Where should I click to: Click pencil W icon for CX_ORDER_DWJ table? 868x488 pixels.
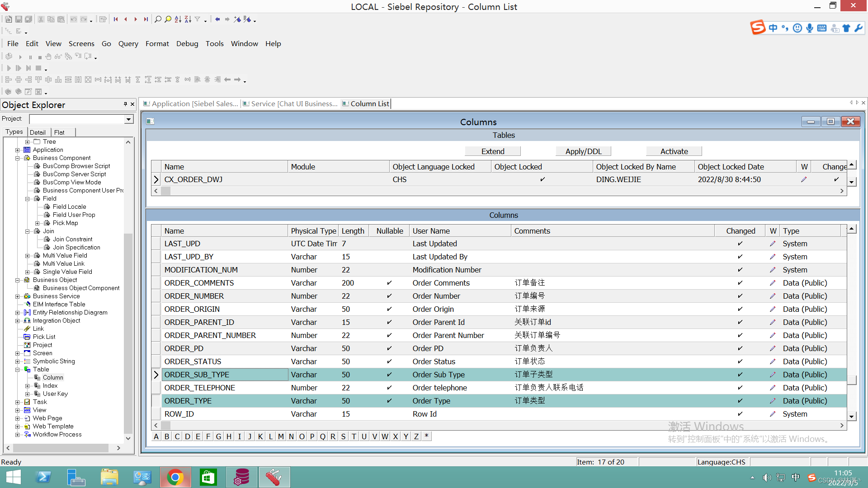[x=804, y=179]
